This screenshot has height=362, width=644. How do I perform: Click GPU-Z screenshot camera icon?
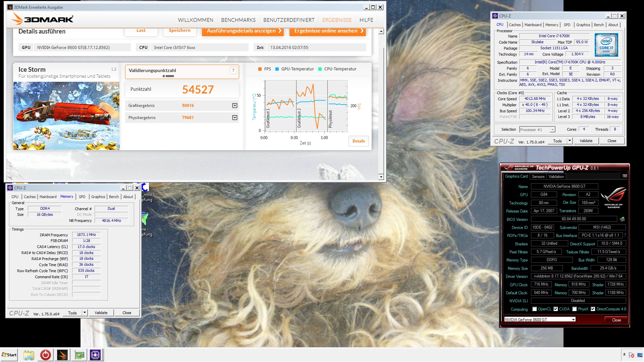click(625, 176)
